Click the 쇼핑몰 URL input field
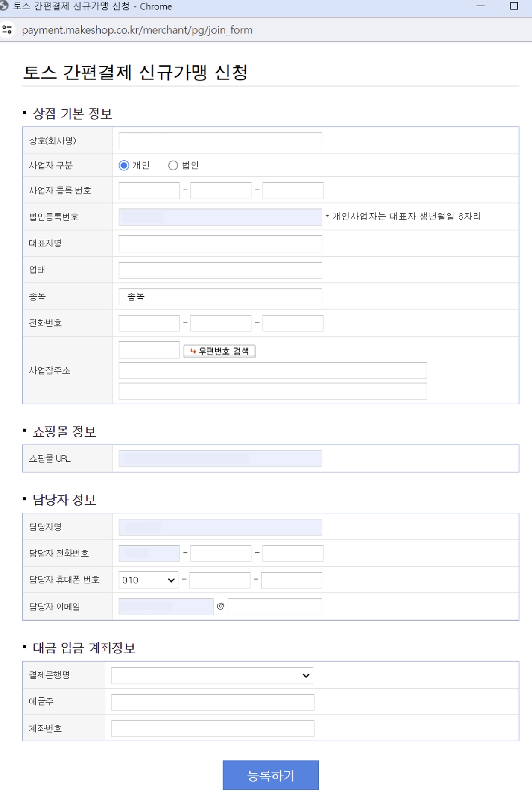Screen dimensions: 532x800 pyautogui.click(x=220, y=459)
